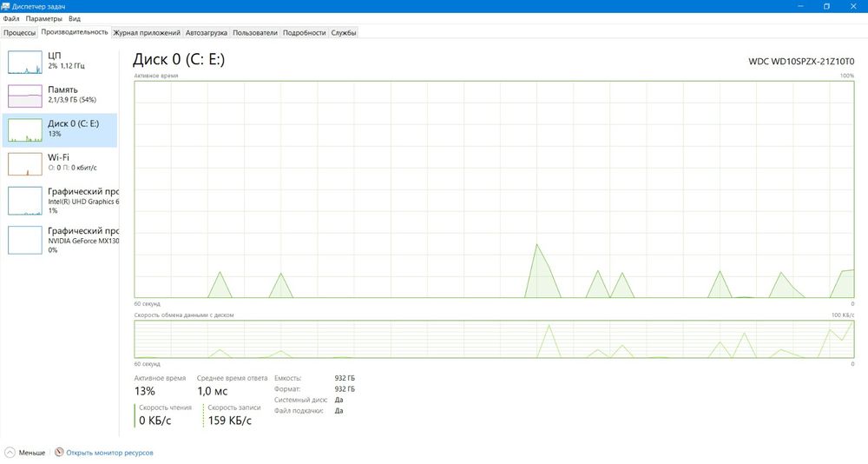868x464 pixels.
Task: Open the Открыть монитор ресурсов link
Action: (109, 453)
